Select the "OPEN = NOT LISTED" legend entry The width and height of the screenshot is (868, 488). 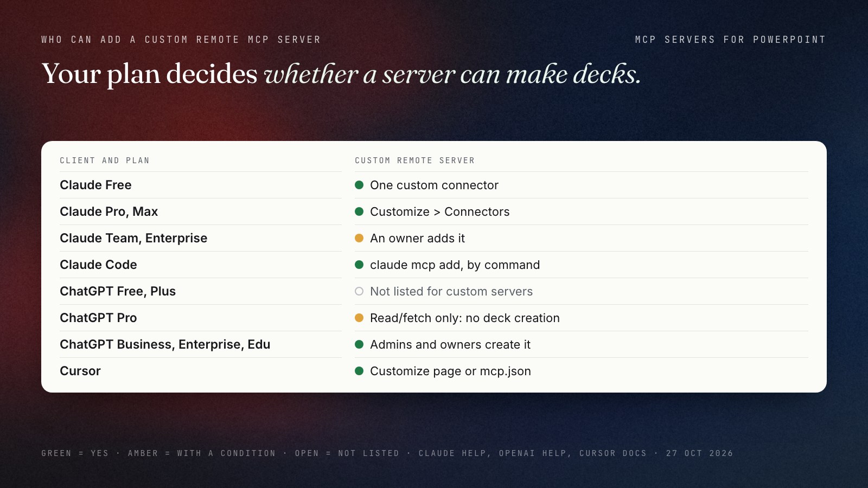click(347, 453)
